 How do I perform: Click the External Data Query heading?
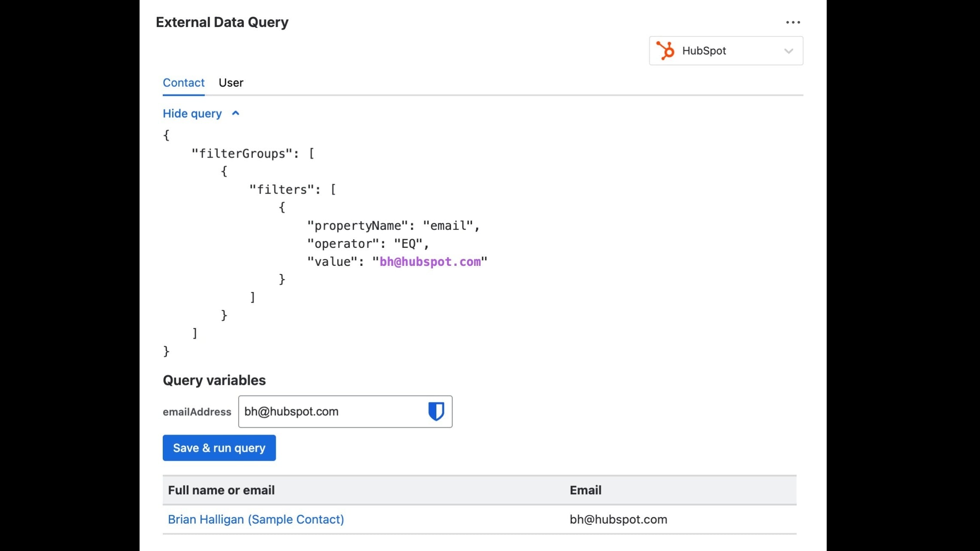click(x=222, y=22)
